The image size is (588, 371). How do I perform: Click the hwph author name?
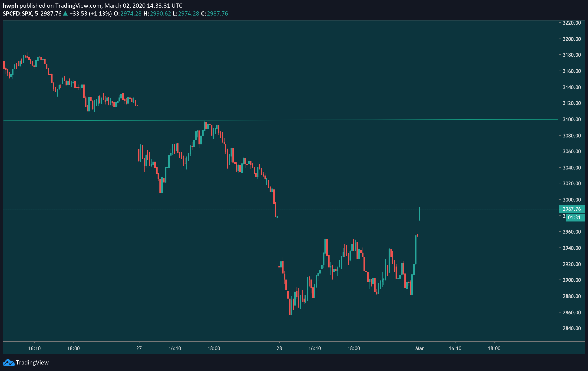coord(10,6)
